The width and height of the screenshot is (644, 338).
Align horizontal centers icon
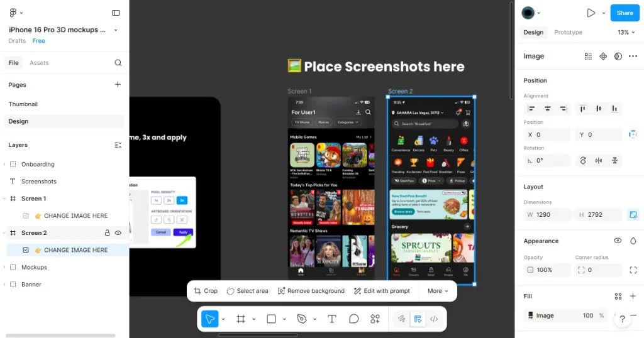[548, 108]
